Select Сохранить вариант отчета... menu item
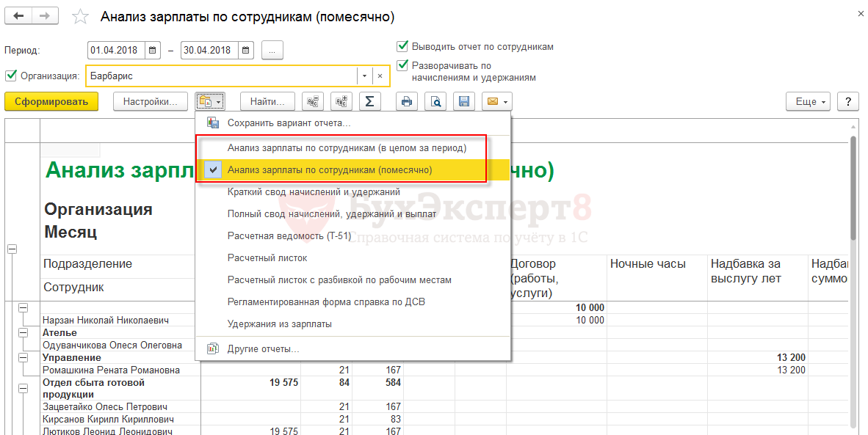 pos(352,123)
